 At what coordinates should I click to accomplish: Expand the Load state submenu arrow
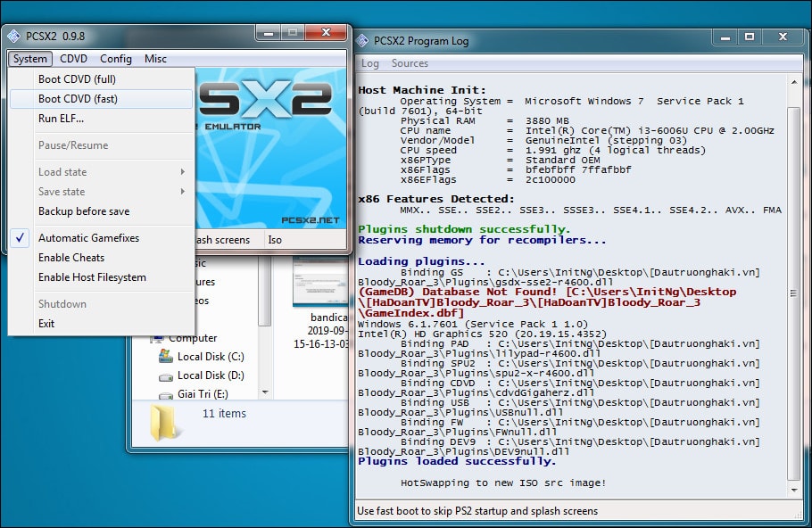click(x=182, y=172)
